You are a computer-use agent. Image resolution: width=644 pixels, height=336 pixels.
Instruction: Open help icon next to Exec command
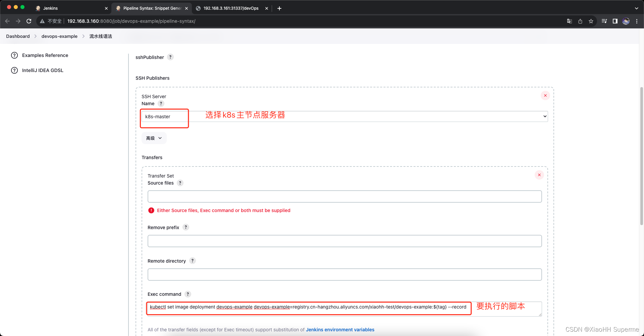point(188,294)
